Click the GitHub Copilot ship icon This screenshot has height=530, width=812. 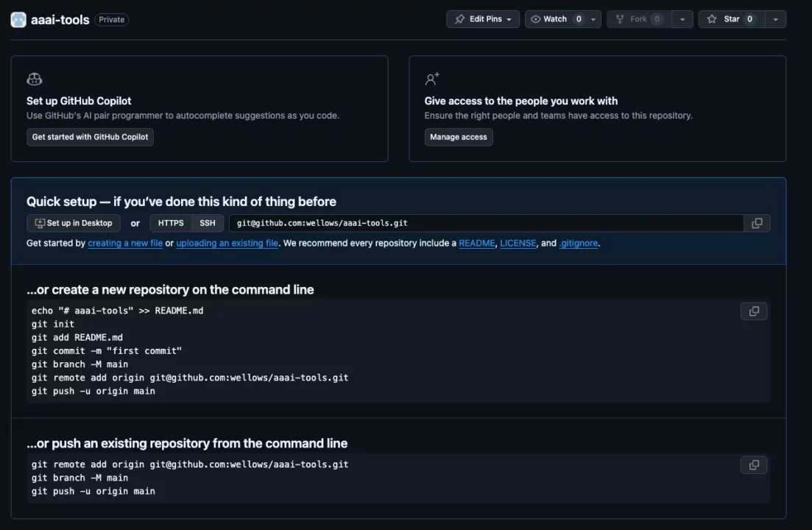point(34,78)
